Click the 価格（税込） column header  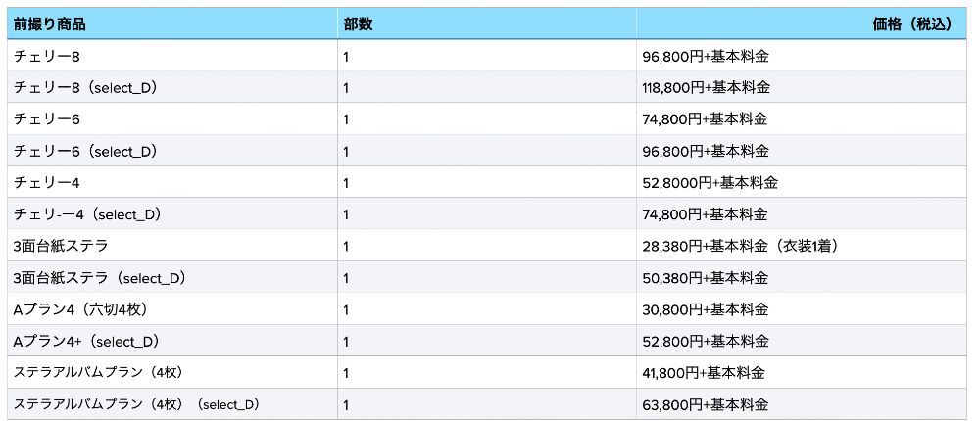911,23
